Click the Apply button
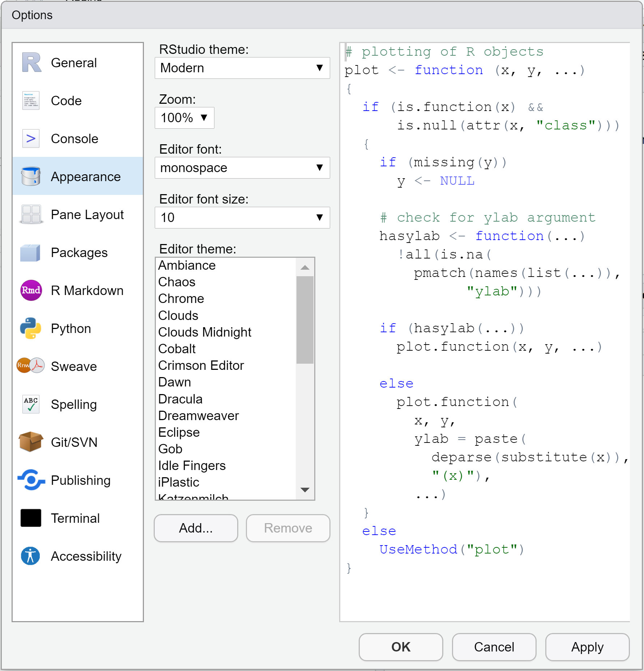The width and height of the screenshot is (644, 671). click(588, 647)
